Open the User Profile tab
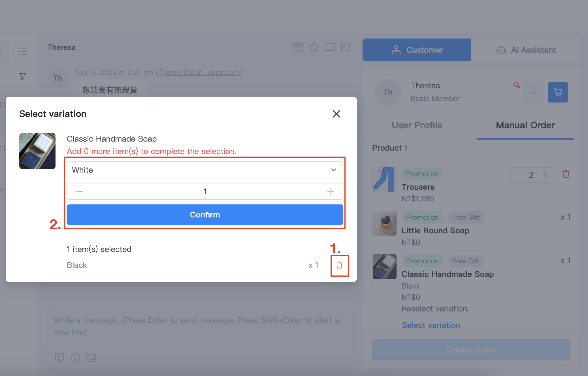Image resolution: width=588 pixels, height=376 pixels. pos(417,125)
